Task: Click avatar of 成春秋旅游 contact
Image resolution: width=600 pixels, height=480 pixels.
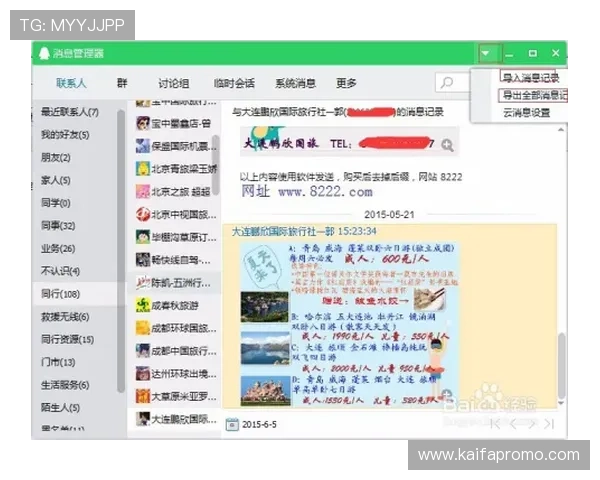Action: coord(143,305)
